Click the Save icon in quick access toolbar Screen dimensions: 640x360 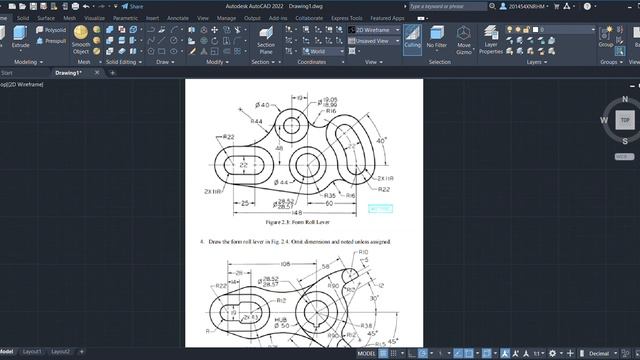coord(33,6)
